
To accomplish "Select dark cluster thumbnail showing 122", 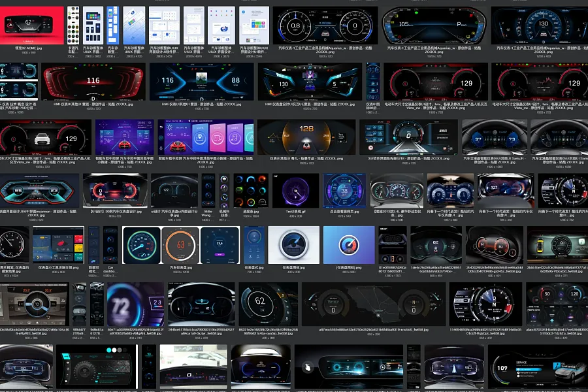I will pos(174,191).
